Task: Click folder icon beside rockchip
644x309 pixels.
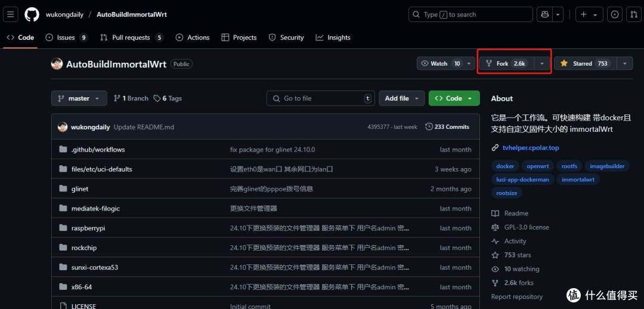Action: coord(63,248)
